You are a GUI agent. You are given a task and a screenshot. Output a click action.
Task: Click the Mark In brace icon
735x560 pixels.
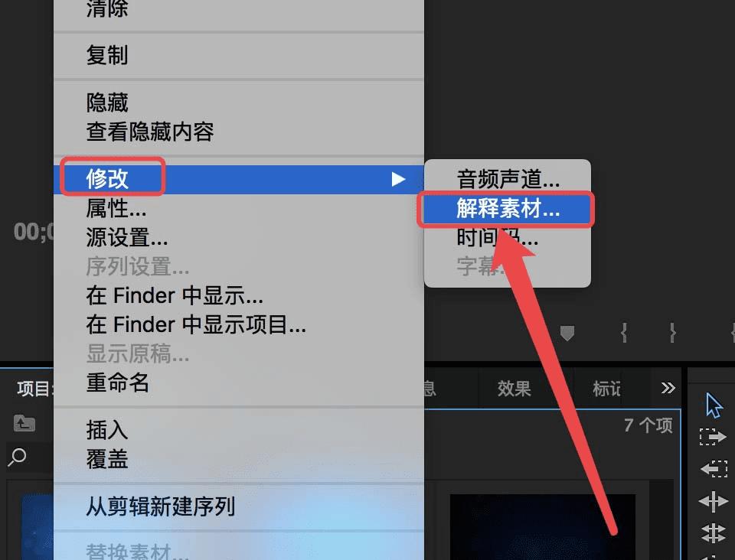(x=624, y=333)
